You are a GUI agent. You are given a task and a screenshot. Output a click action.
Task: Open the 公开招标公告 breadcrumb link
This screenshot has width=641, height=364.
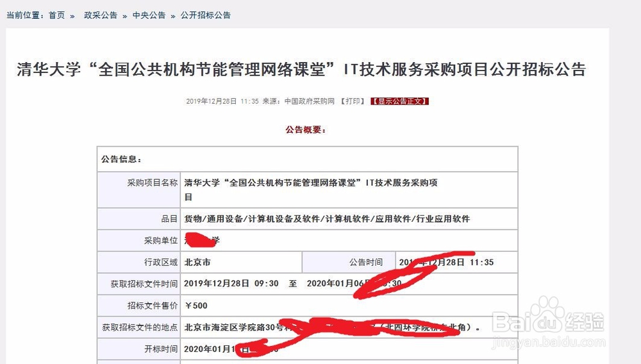point(206,15)
